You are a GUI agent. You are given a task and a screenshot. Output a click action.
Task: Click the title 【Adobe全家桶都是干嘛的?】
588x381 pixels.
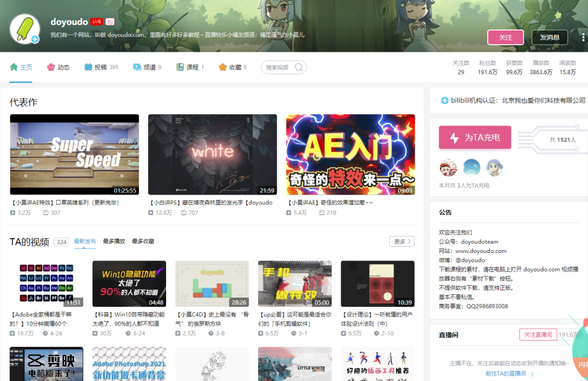(41, 319)
